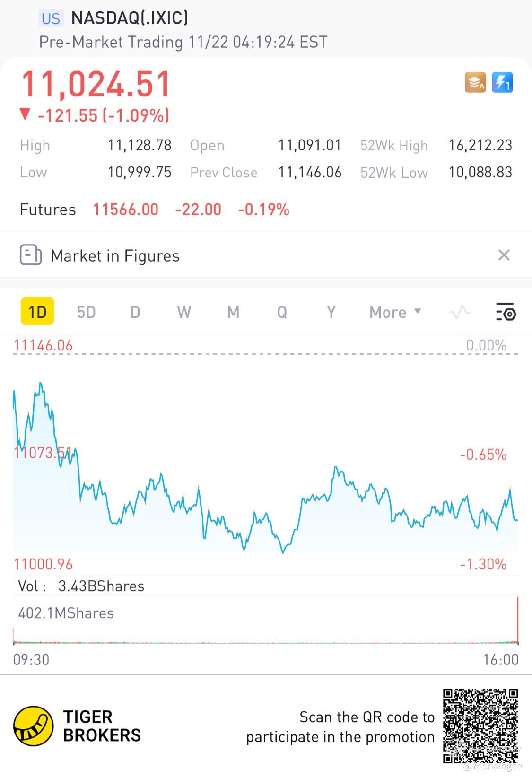Tap the Market in Figures label
Viewport: 532px width, 778px height.
115,256
